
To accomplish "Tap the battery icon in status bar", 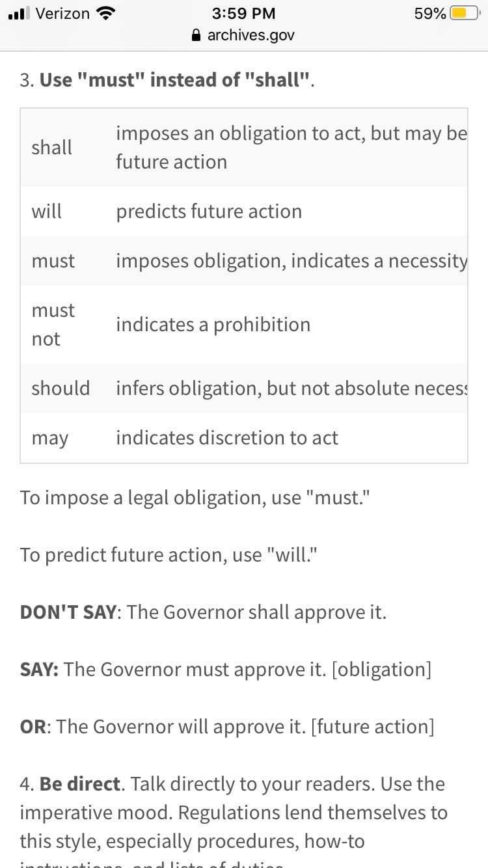I will click(x=466, y=13).
